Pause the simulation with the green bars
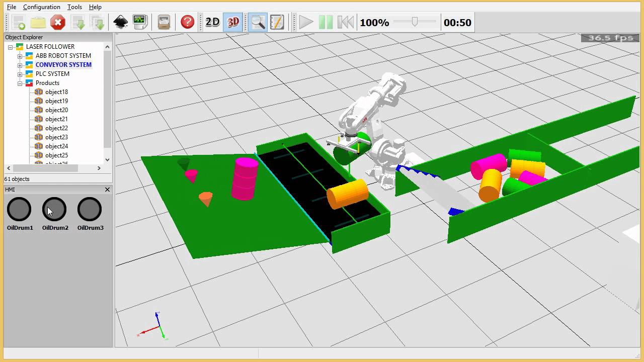This screenshot has height=362, width=644. (326, 22)
